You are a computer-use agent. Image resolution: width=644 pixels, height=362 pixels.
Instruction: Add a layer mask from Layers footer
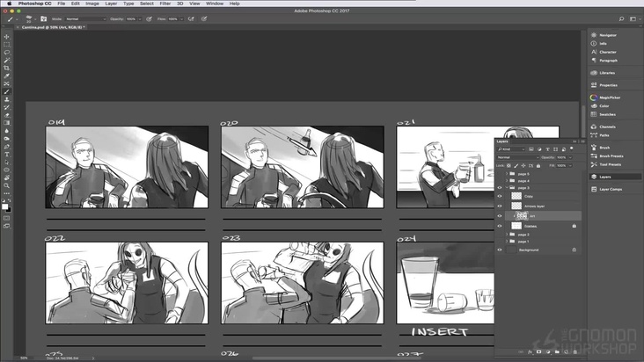point(538,351)
